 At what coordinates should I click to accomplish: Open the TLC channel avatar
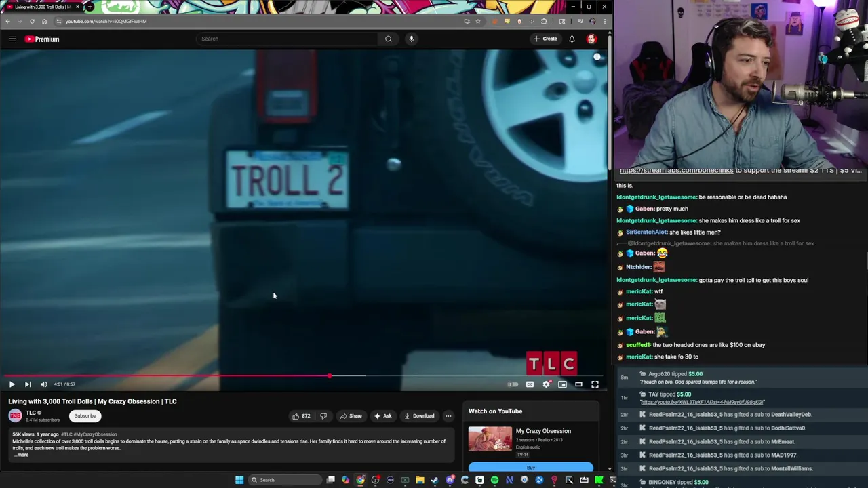15,416
